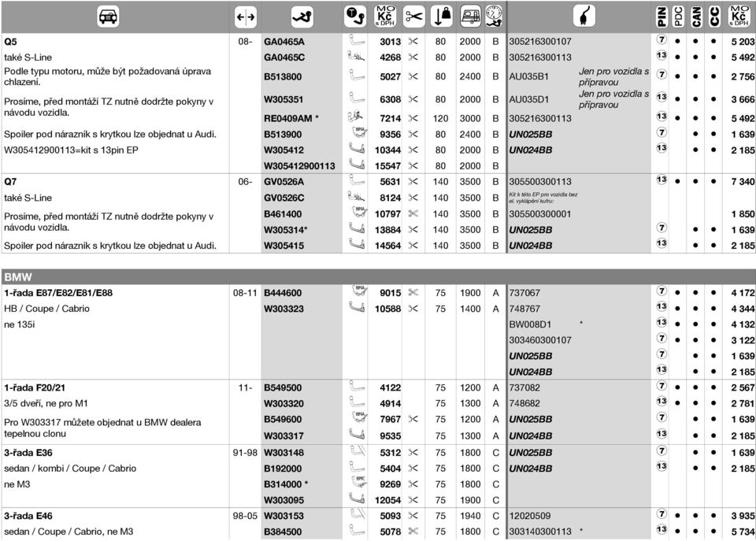This screenshot has width=756, height=541.
Task: Click wiring kit number 303140300113
Action: (x=540, y=532)
